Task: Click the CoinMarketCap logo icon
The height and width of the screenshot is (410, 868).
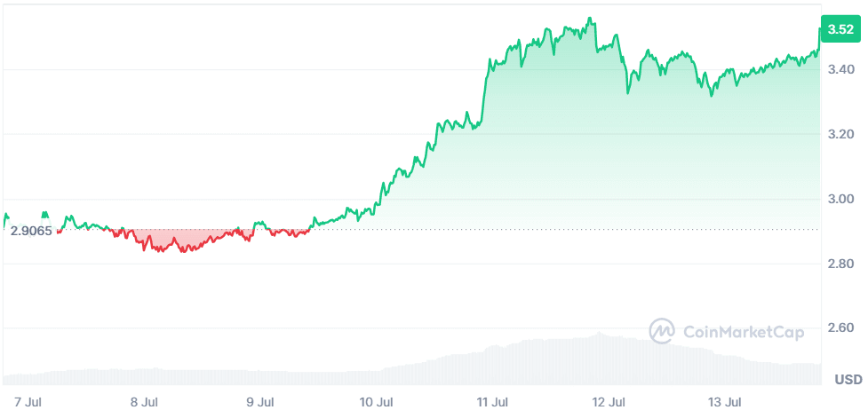Action: coord(663,332)
